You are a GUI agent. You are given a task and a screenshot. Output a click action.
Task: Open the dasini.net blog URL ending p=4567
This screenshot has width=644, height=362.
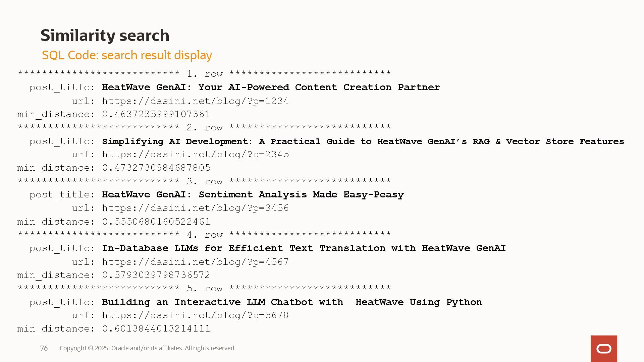pos(195,262)
